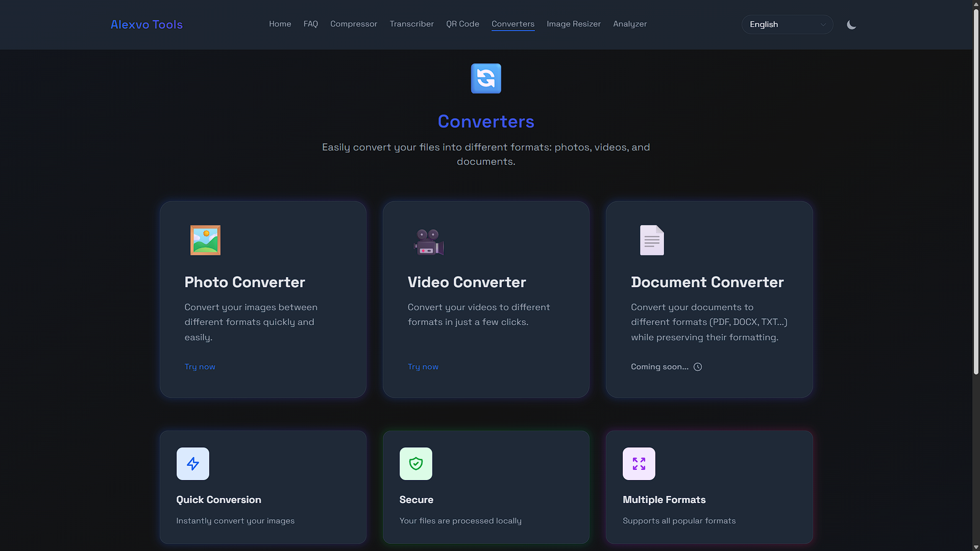The width and height of the screenshot is (980, 551).
Task: Try now the Video Converter
Action: point(423,366)
